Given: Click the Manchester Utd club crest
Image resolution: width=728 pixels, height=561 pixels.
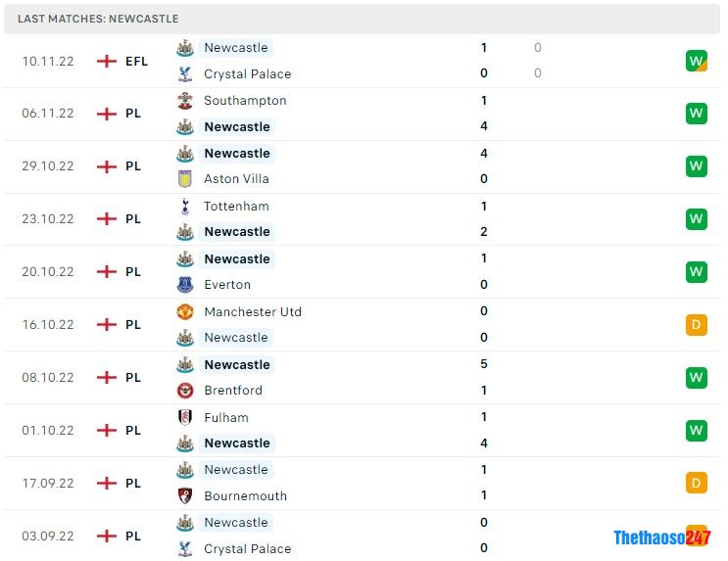Looking at the screenshot, I should click(x=185, y=312).
